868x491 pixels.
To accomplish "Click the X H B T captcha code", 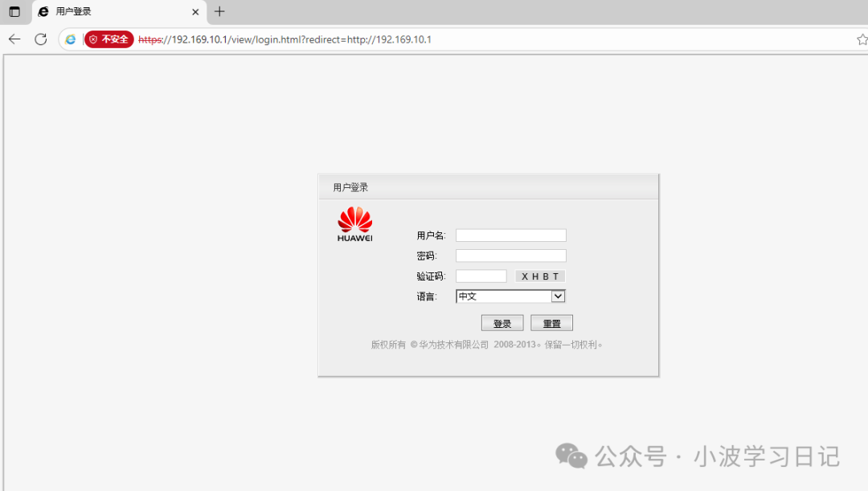I will [539, 276].
